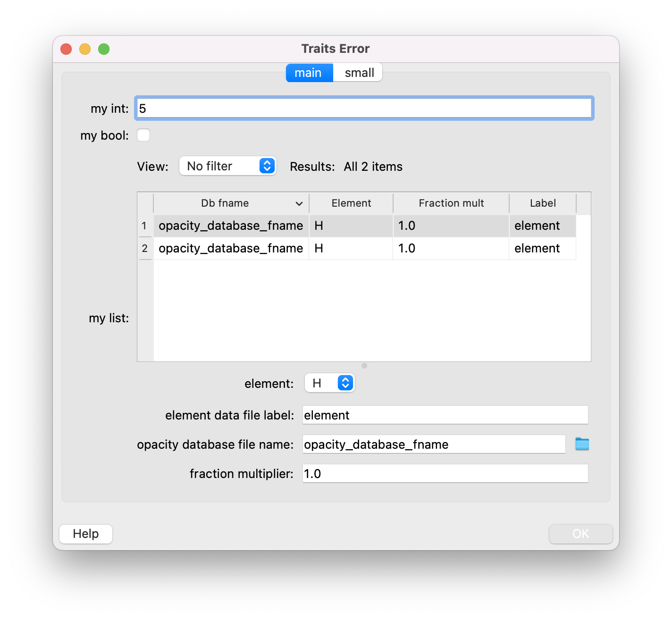
Task: Switch to the main tab
Action: click(x=309, y=72)
